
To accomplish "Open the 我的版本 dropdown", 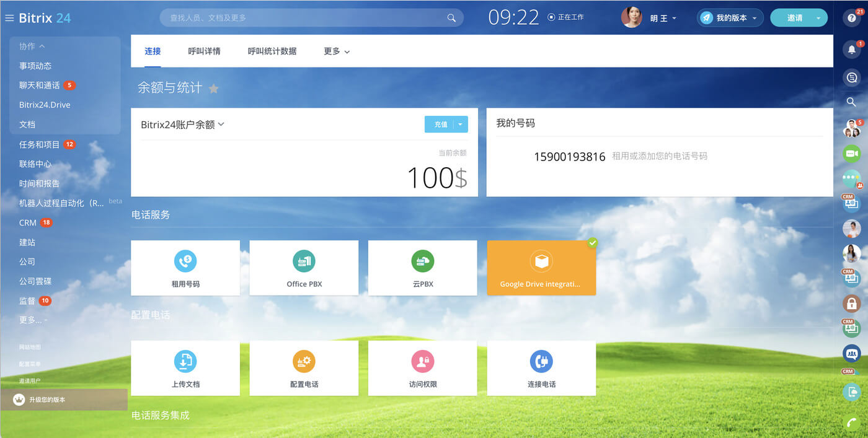I will click(730, 18).
